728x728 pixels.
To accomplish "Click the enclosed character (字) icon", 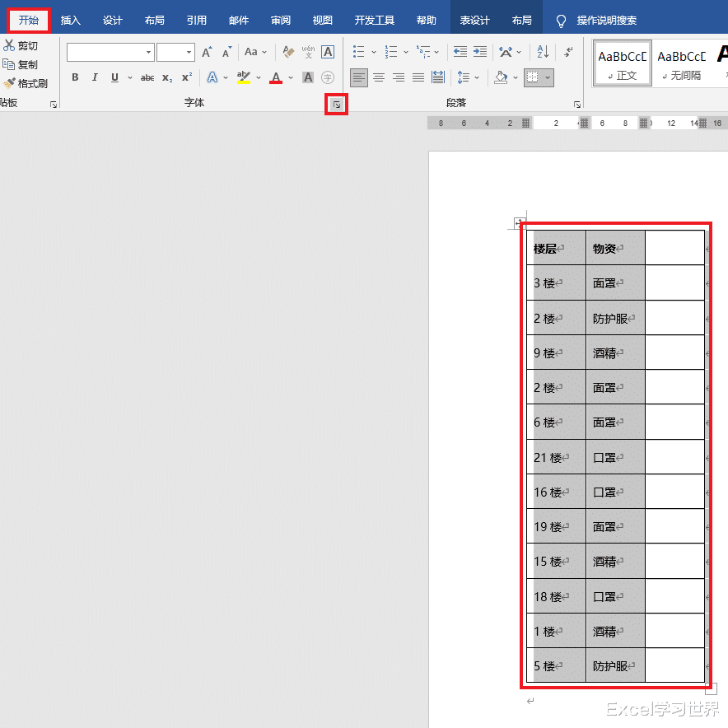I will pyautogui.click(x=328, y=77).
